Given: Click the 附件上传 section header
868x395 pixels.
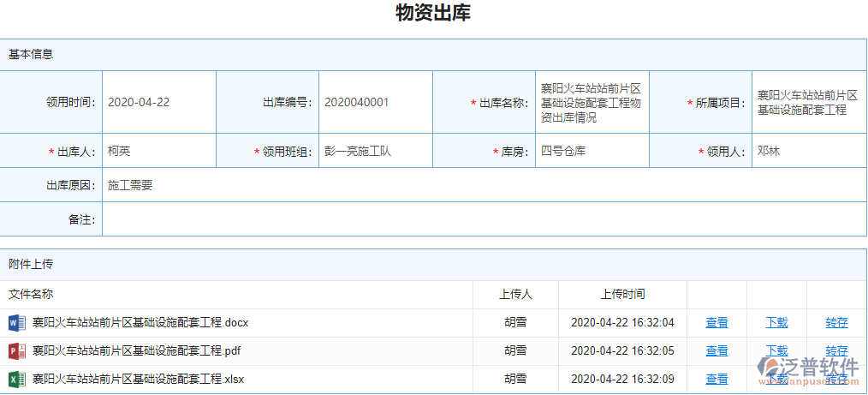Looking at the screenshot, I should point(433,264).
